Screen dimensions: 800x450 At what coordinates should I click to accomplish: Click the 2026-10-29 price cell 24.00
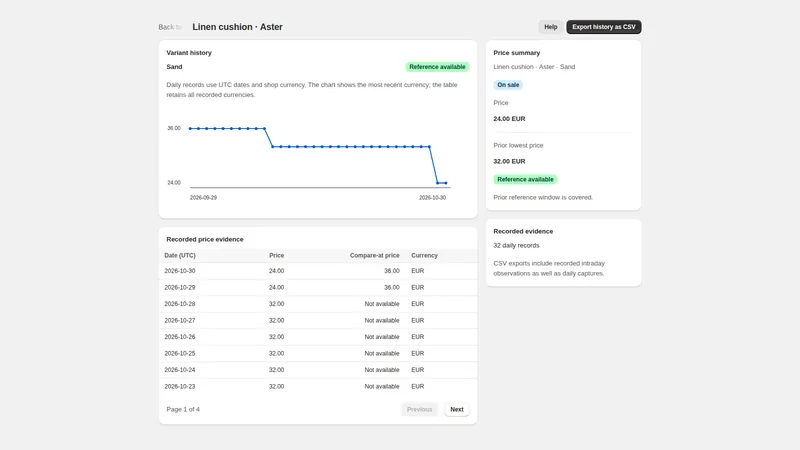pyautogui.click(x=277, y=287)
